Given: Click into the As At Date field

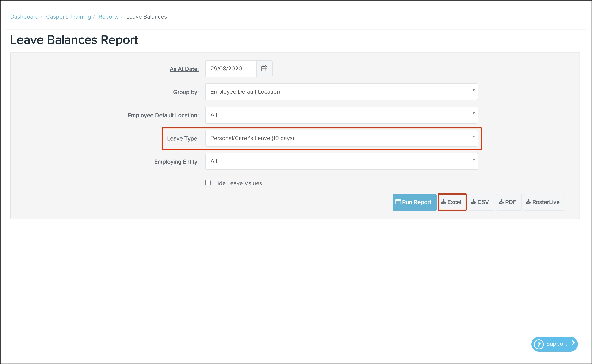Looking at the screenshot, I should coord(230,69).
